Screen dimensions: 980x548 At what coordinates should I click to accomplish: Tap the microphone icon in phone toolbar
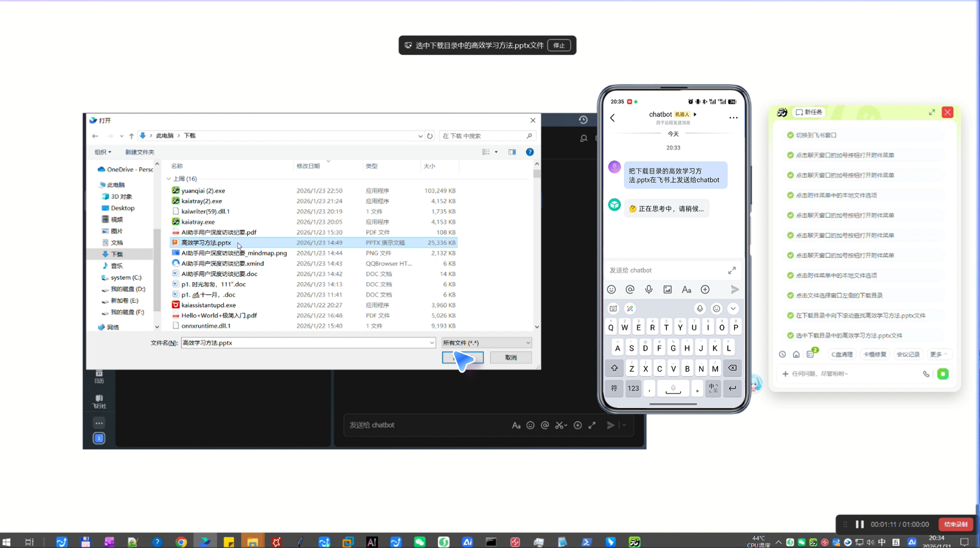click(649, 289)
